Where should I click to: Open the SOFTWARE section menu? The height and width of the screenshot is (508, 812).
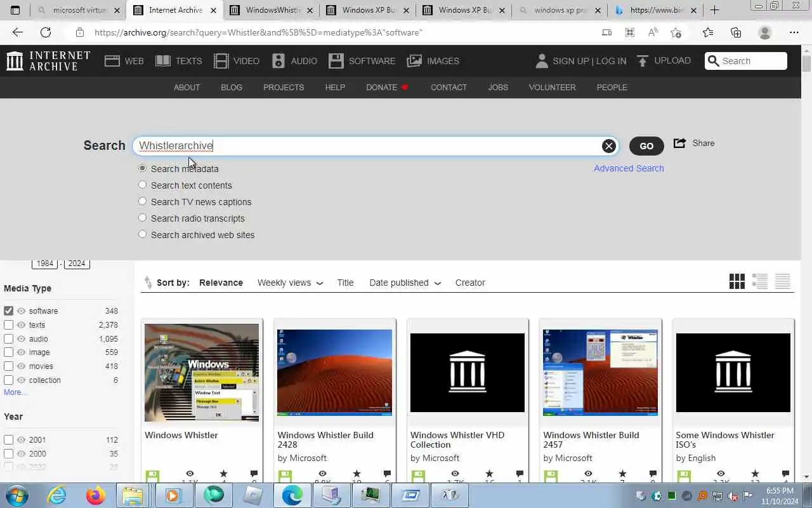(362, 61)
